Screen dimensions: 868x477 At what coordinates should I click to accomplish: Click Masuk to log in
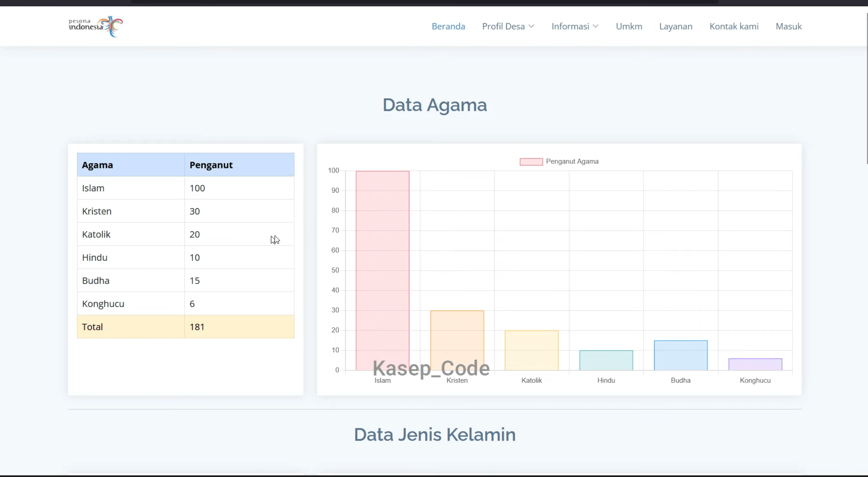[x=789, y=26]
